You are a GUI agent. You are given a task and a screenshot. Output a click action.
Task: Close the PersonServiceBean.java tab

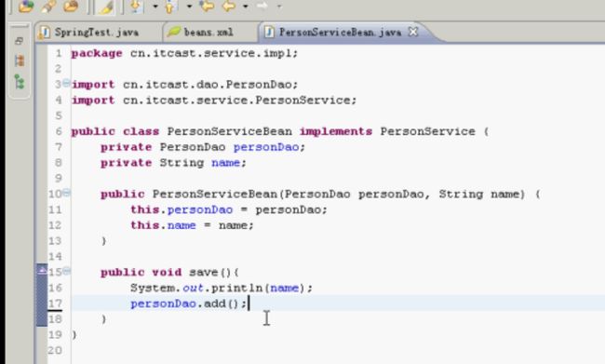[x=413, y=32]
